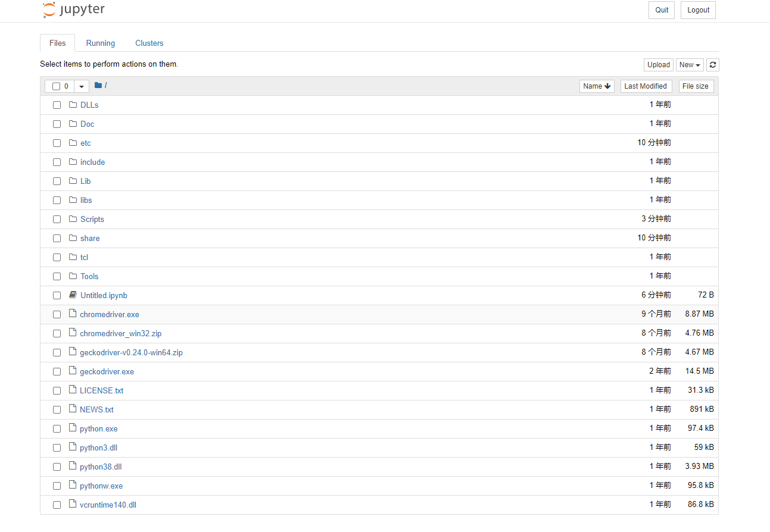Open the Lib folder link

pyautogui.click(x=86, y=181)
